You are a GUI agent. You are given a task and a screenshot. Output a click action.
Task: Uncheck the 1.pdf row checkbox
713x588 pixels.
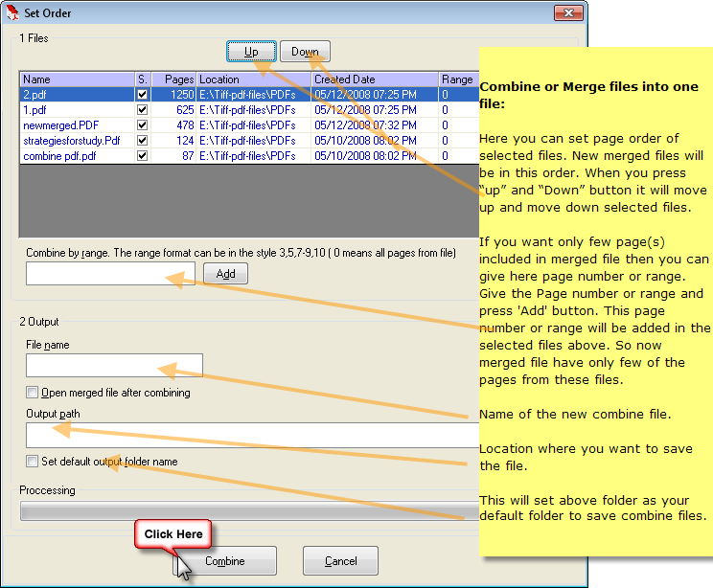coord(143,110)
